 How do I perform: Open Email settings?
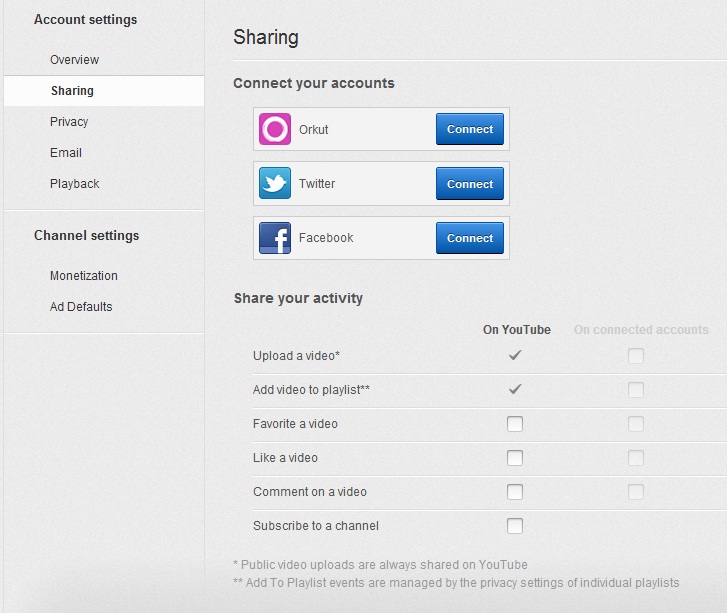pyautogui.click(x=66, y=153)
